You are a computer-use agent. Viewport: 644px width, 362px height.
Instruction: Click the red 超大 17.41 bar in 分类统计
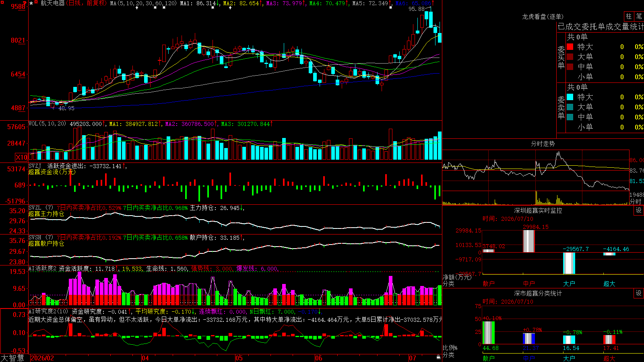(609, 339)
